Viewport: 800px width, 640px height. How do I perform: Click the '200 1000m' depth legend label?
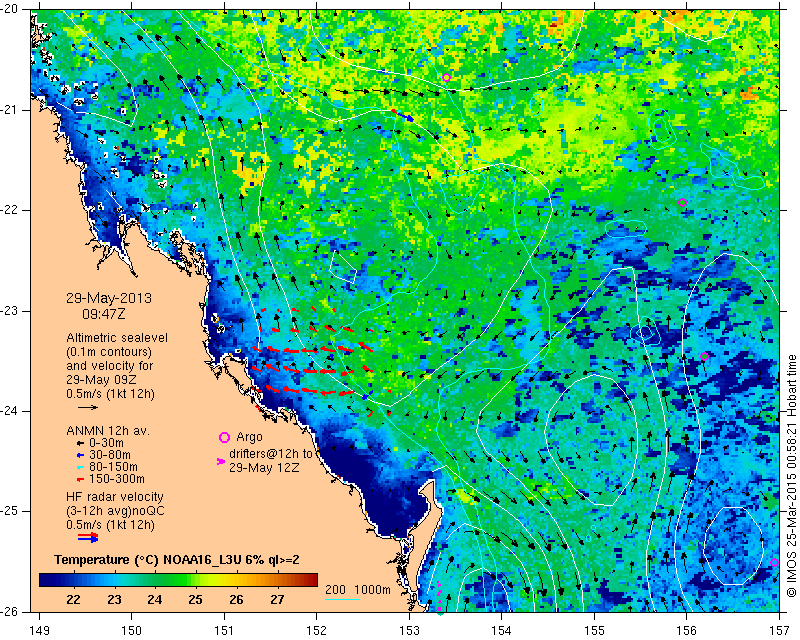(x=358, y=590)
